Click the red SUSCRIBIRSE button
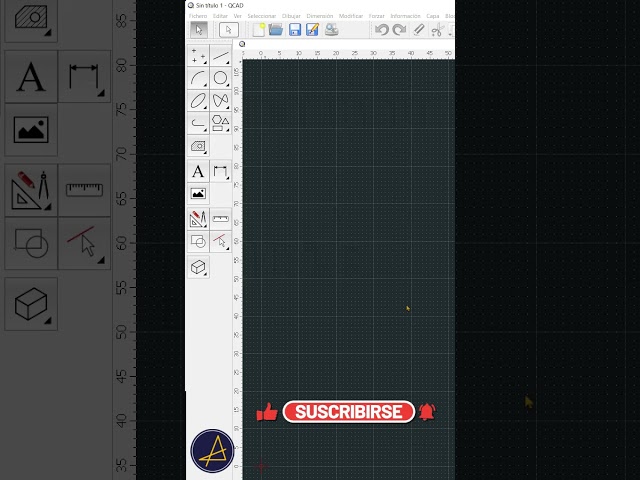Viewport: 640px width, 480px height. 349,412
